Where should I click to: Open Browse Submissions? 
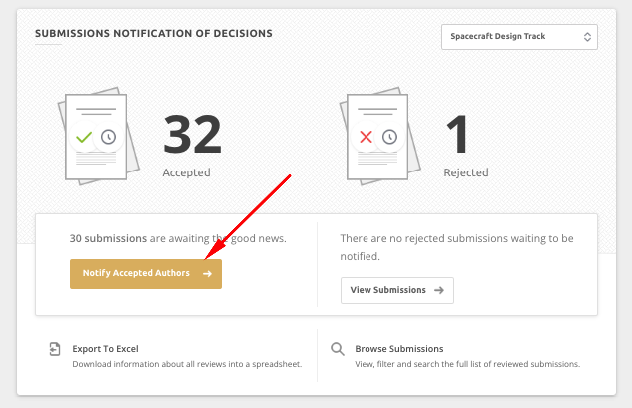(399, 349)
